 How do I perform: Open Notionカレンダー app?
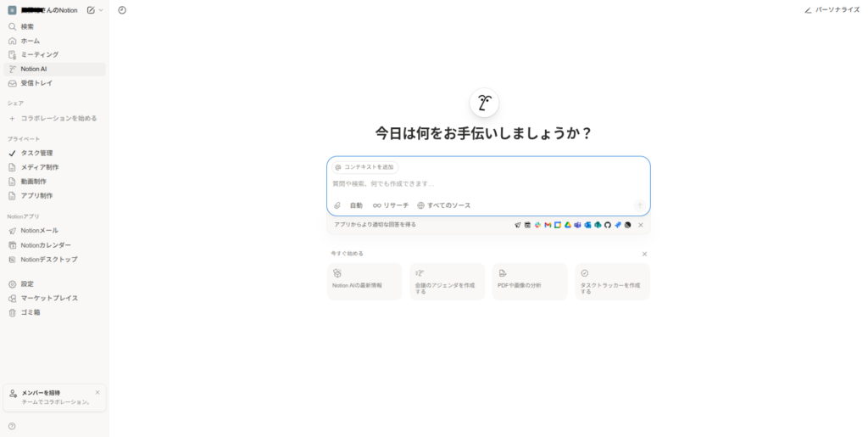[x=54, y=245]
